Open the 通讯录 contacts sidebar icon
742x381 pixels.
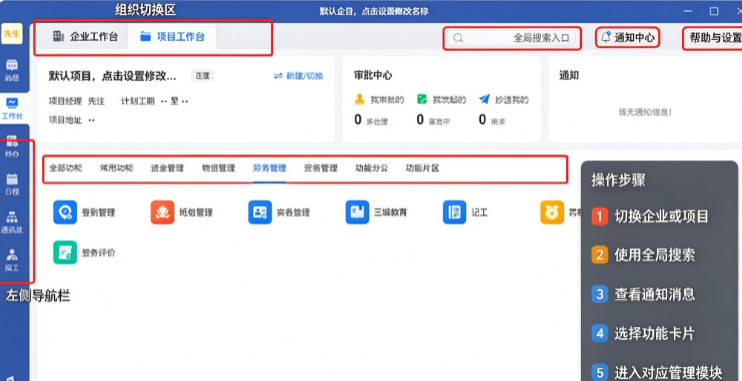point(12,222)
